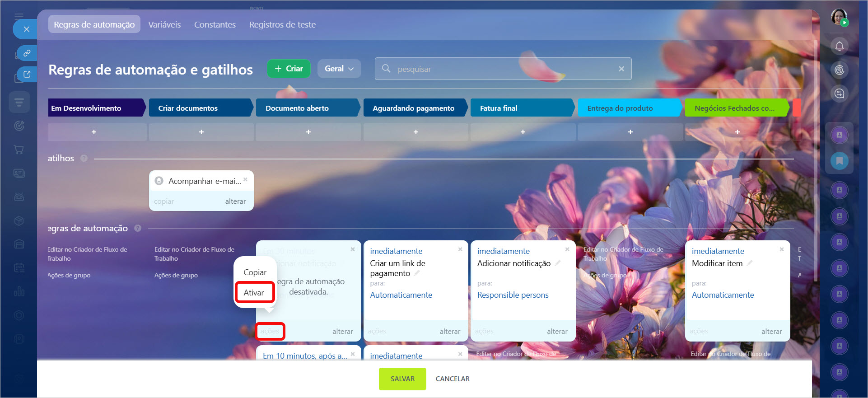Select Ativar from the popup menu
Viewport: 868px width, 398px height.
tap(254, 293)
